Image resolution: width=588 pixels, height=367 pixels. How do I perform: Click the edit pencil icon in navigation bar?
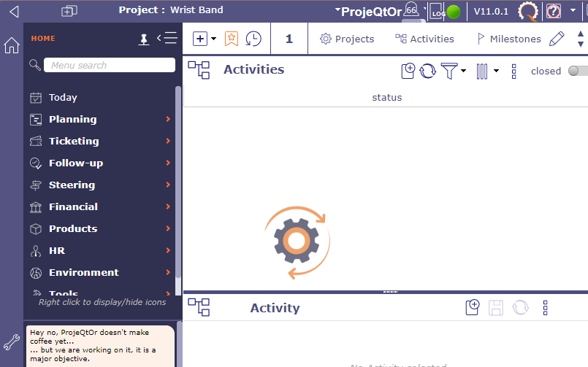[557, 39]
